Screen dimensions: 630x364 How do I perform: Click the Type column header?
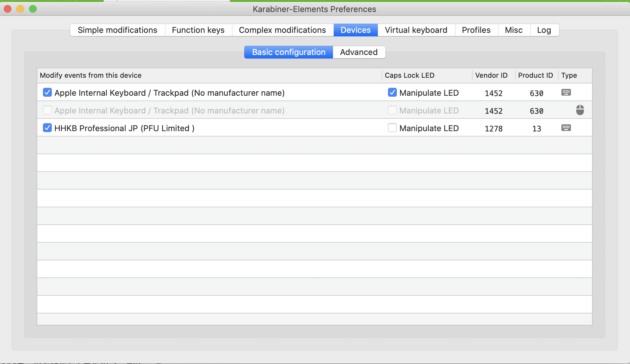click(575, 76)
